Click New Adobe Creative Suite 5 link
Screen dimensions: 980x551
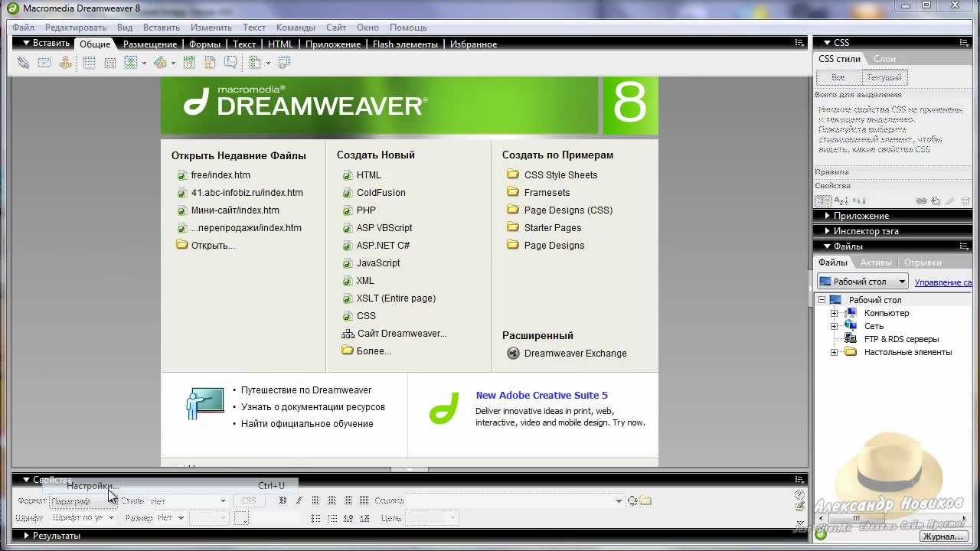pyautogui.click(x=541, y=396)
